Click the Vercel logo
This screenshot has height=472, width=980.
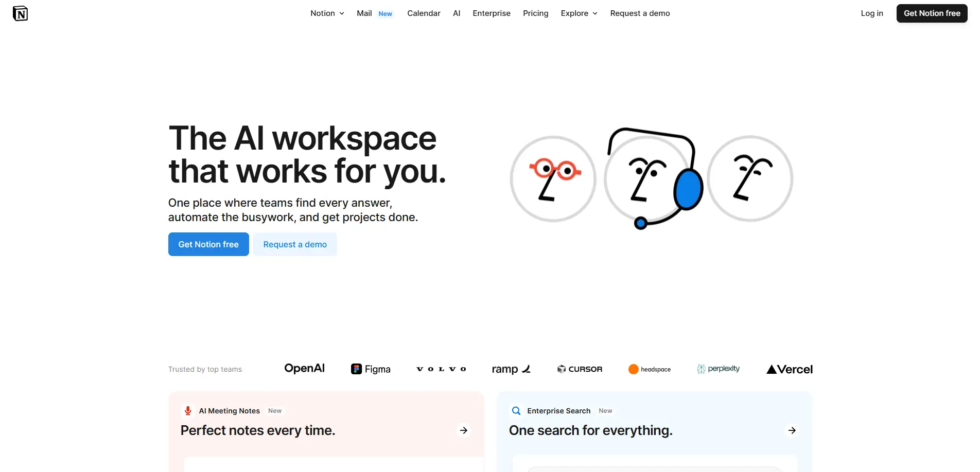790,369
